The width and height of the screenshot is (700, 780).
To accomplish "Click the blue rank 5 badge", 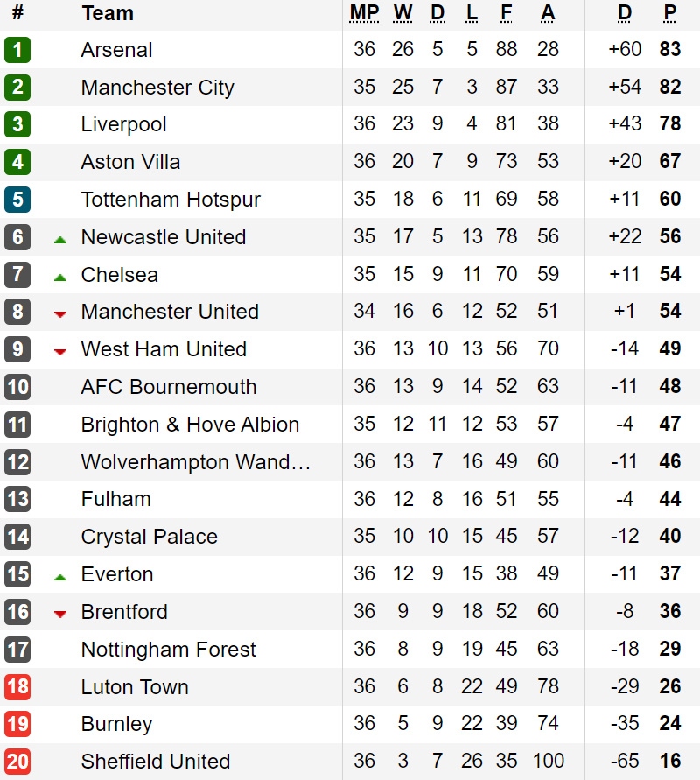I will [x=17, y=200].
